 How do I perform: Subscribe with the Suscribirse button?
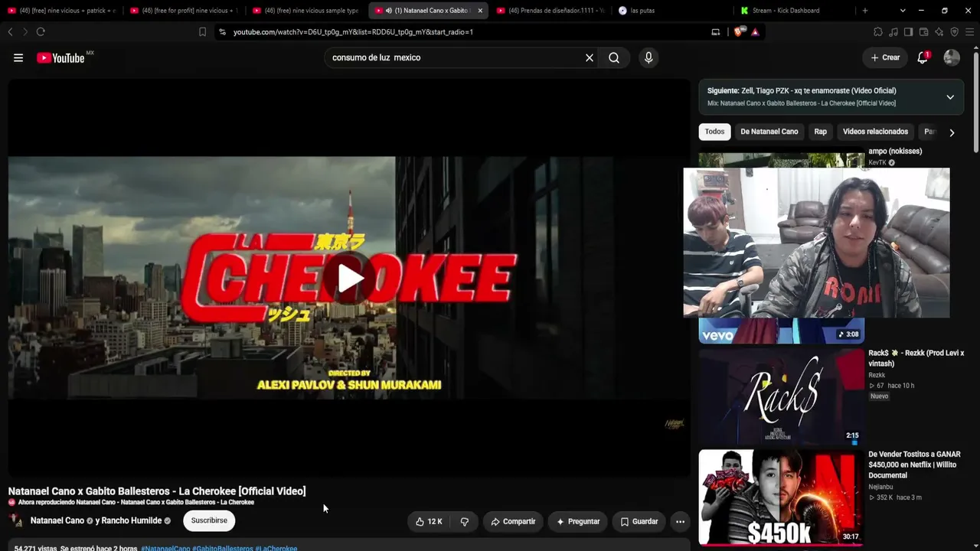pos(209,521)
